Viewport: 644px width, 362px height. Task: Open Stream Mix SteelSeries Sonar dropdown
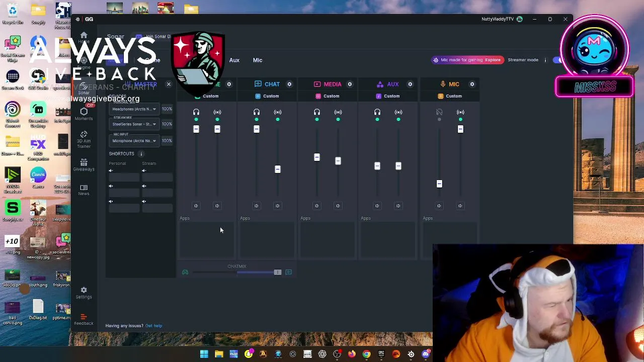point(134,124)
